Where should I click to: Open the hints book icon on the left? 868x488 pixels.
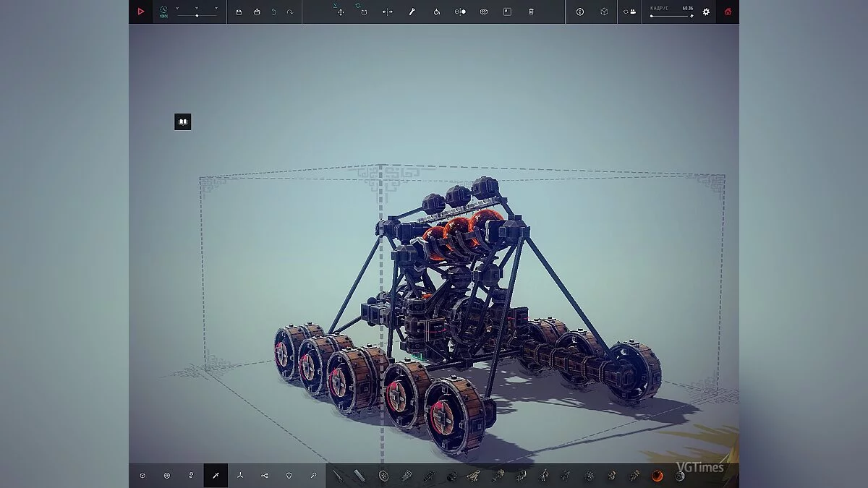click(x=182, y=121)
